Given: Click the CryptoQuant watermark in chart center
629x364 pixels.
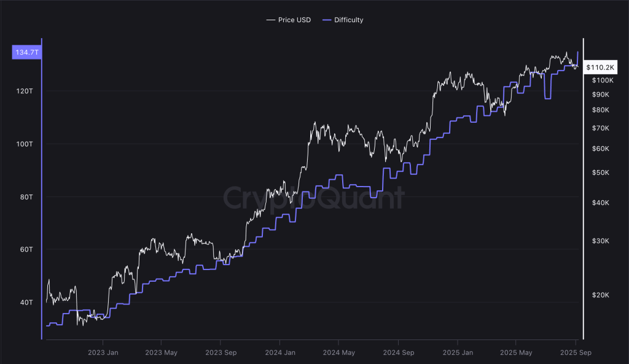Looking at the screenshot, I should (313, 198).
